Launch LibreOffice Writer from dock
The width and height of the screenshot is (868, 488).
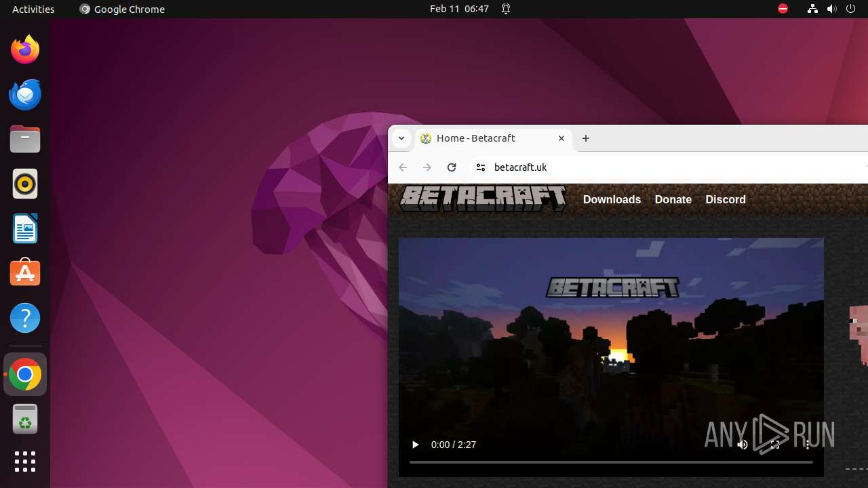[25, 228]
